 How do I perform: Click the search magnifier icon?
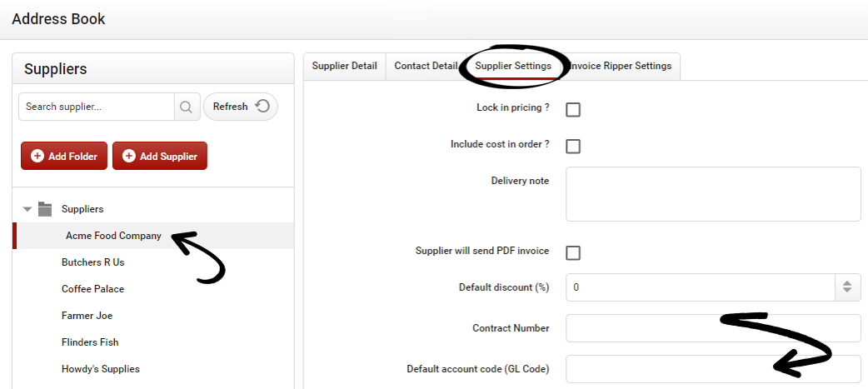(x=186, y=107)
